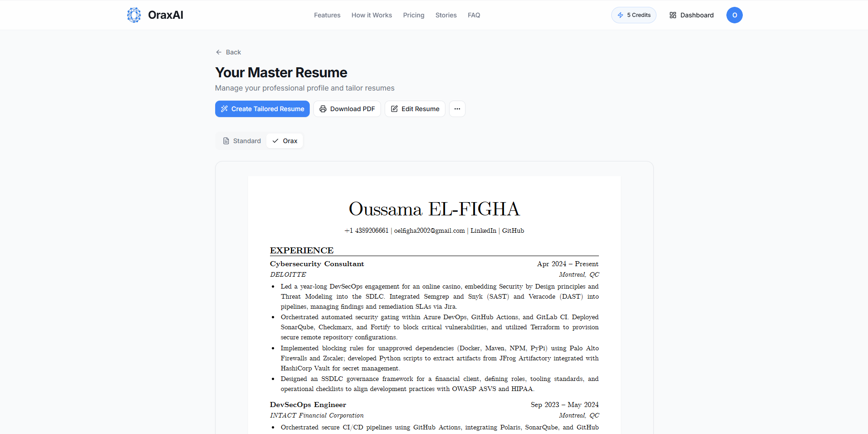Go to the Pricing section
868x434 pixels.
413,15
